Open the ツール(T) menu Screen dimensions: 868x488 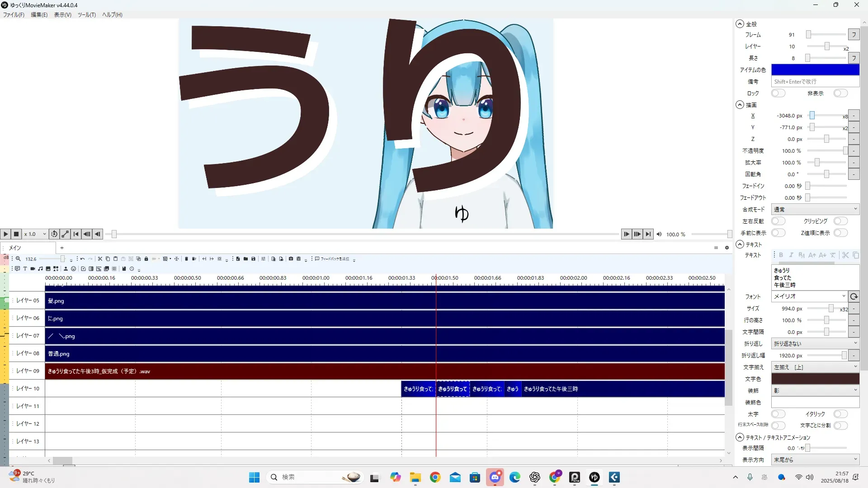tap(86, 14)
